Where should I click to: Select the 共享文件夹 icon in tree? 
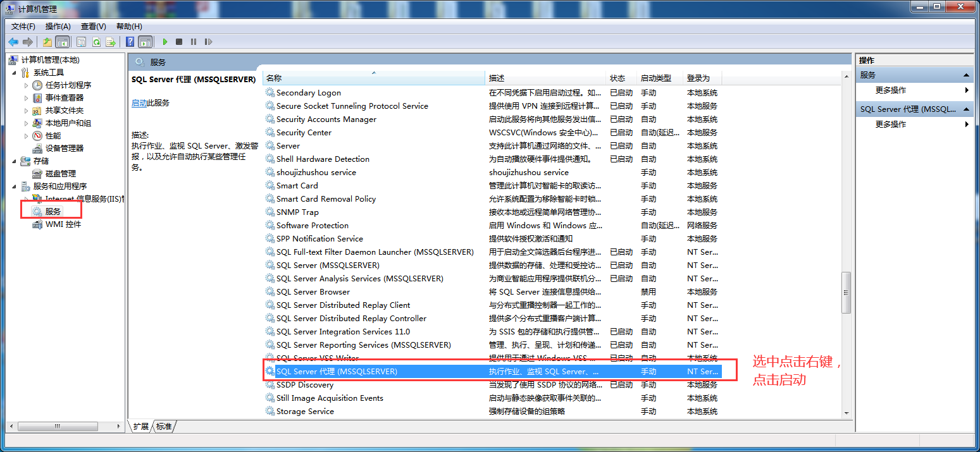coord(37,110)
